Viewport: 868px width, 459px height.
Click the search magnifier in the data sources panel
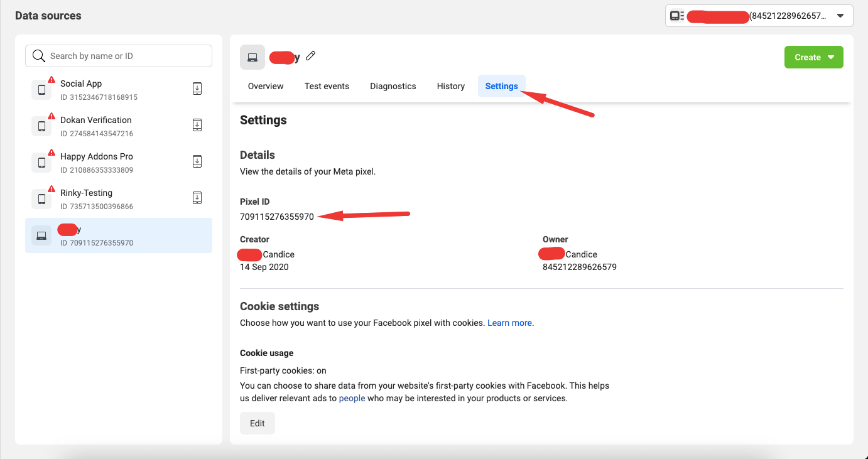click(38, 56)
